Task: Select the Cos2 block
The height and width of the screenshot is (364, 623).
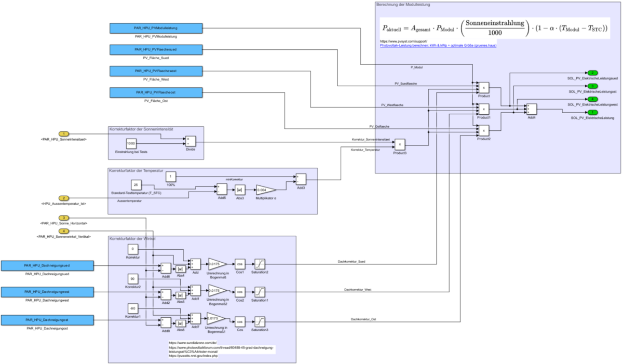Action: tap(240, 292)
